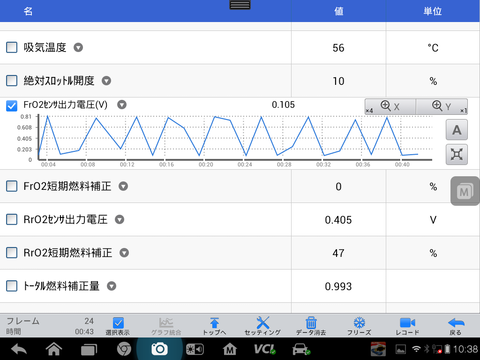Screen dimensions: 480x360
Task: Zoom the graph X axis
Action: click(x=390, y=107)
